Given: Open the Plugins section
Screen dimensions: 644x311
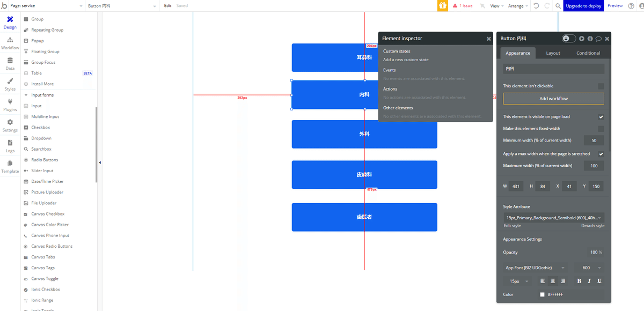Looking at the screenshot, I should click(10, 105).
